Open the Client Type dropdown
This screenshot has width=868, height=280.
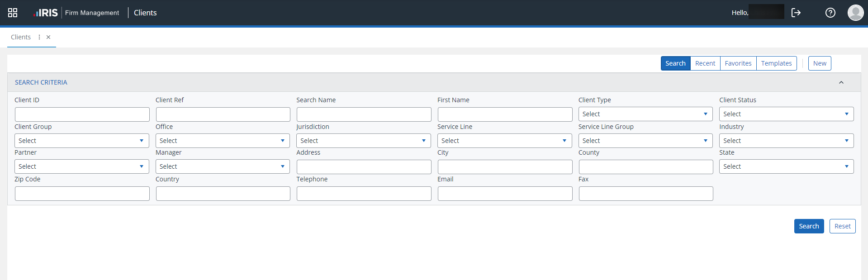click(645, 114)
